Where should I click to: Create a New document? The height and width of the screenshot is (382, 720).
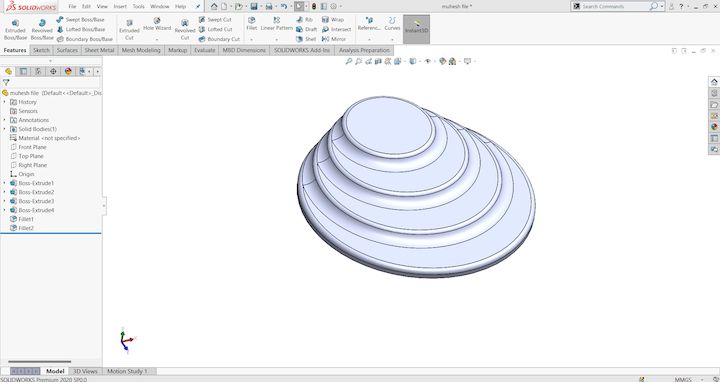pos(224,6)
